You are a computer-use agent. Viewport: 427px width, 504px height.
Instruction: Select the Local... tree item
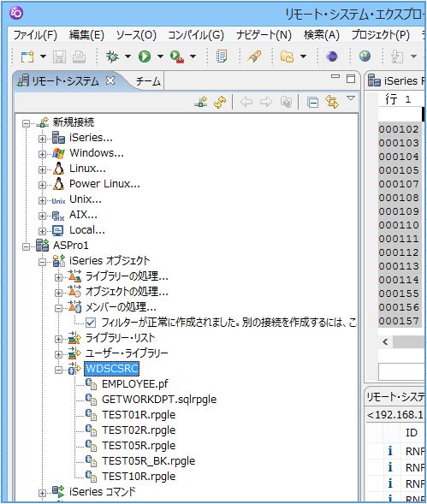coord(87,230)
